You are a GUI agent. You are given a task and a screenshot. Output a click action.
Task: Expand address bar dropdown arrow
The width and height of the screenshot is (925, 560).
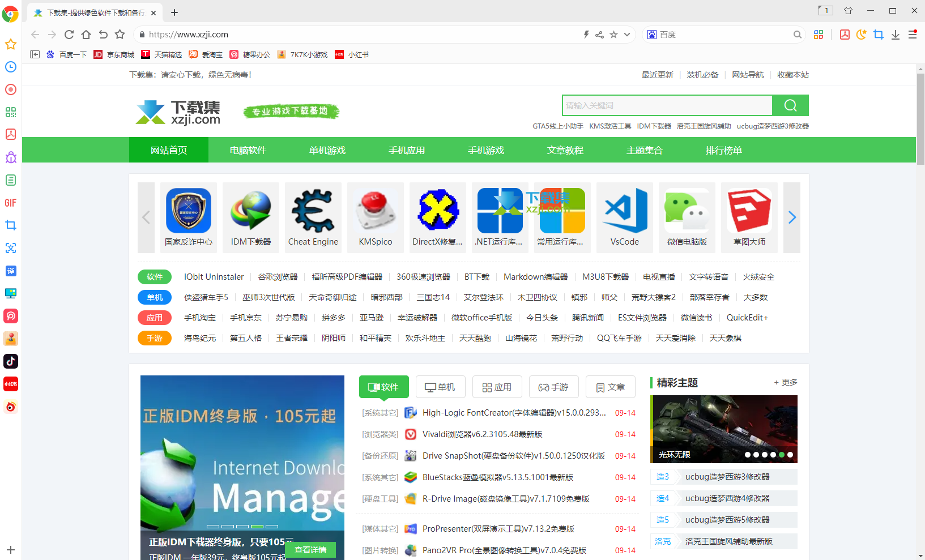coord(627,35)
